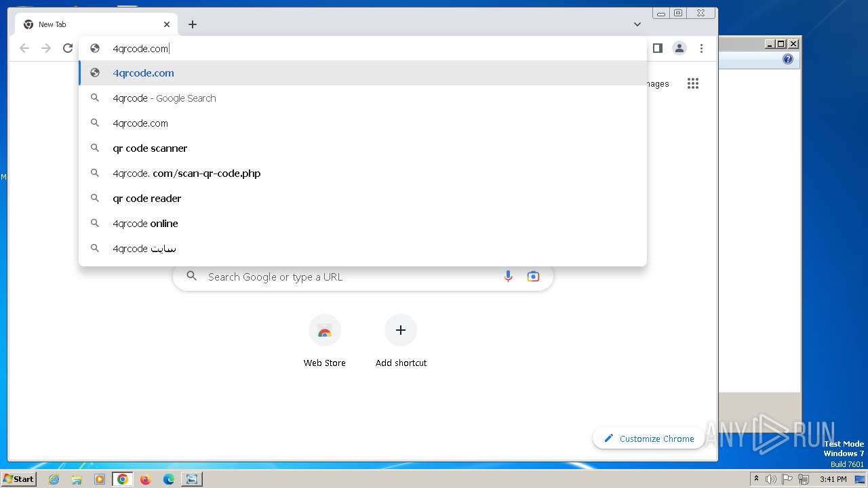Choose '4qrcode online' suggestion

[363, 223]
